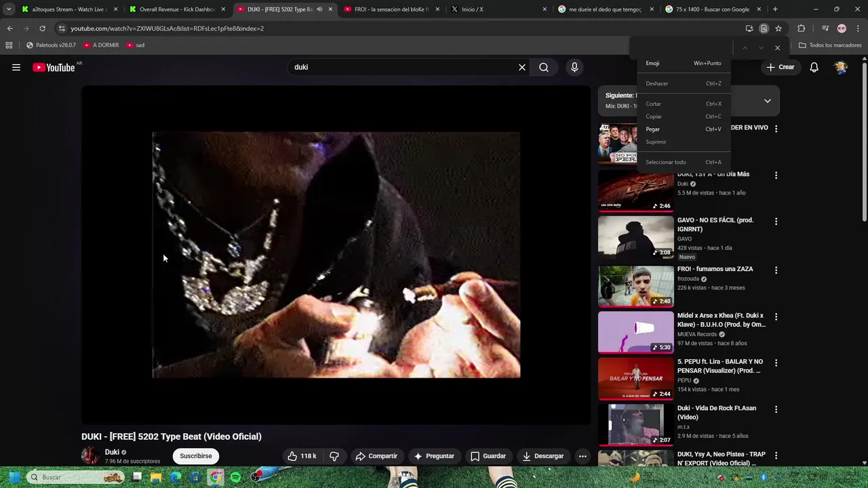Select Deshacer in the context menu
This screenshot has width=868, height=488.
point(684,83)
